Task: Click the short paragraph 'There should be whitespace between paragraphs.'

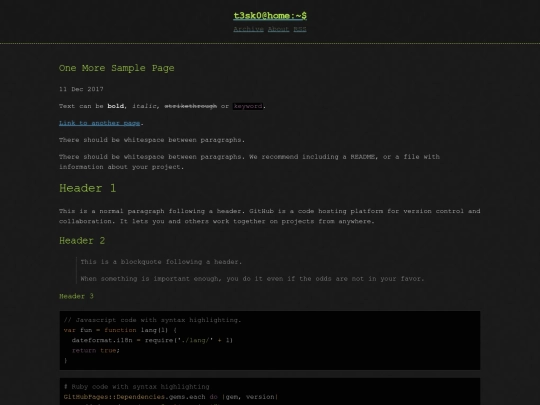Action: point(152,140)
